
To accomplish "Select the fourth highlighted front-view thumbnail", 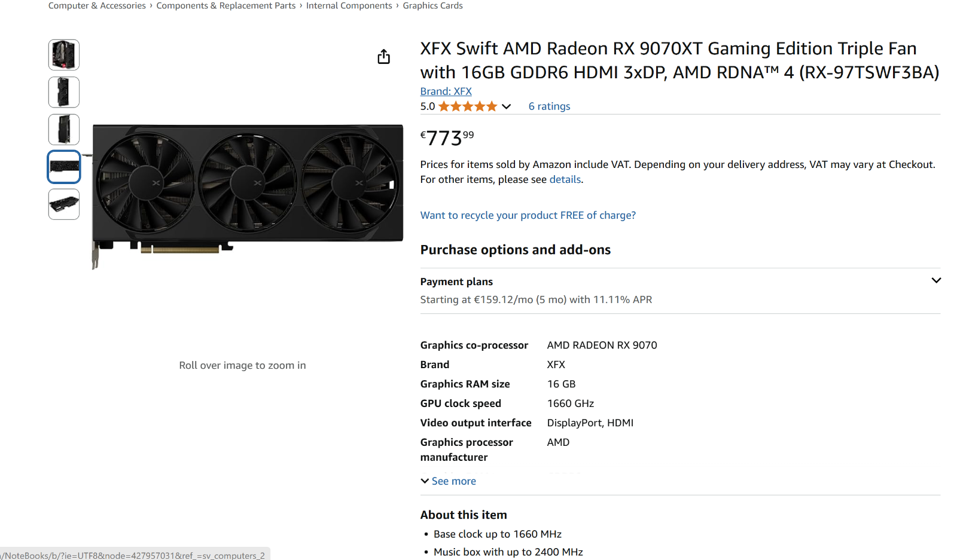I will point(64,167).
